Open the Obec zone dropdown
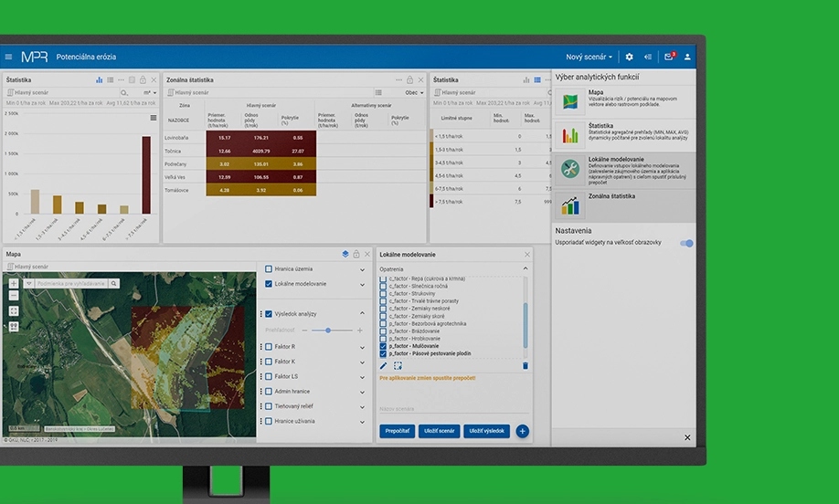839x504 pixels. pos(414,92)
